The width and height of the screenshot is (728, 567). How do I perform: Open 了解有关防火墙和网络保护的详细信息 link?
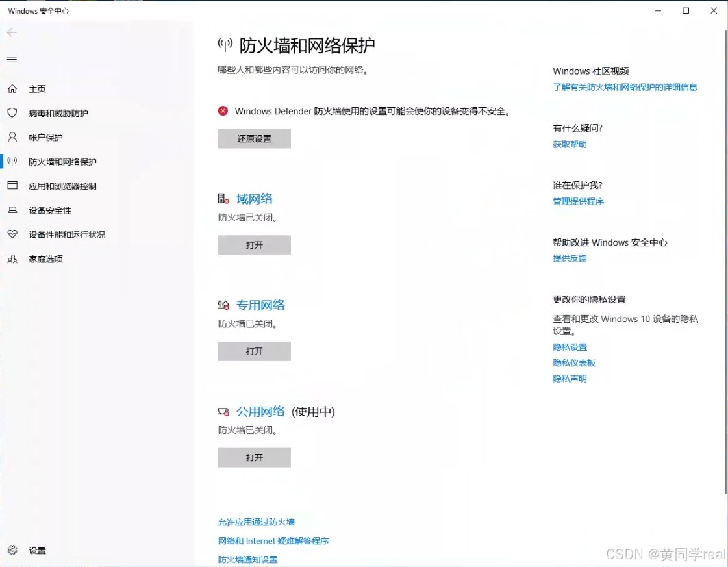tap(625, 87)
